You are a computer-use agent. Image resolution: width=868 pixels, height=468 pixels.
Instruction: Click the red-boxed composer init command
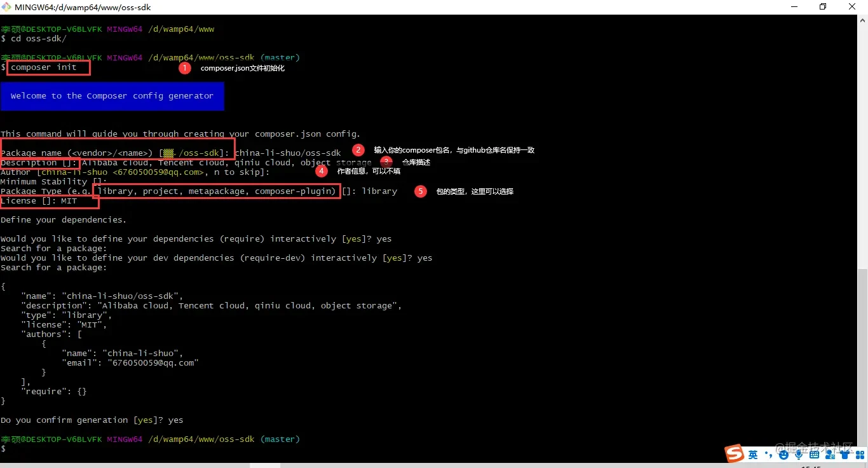click(48, 67)
